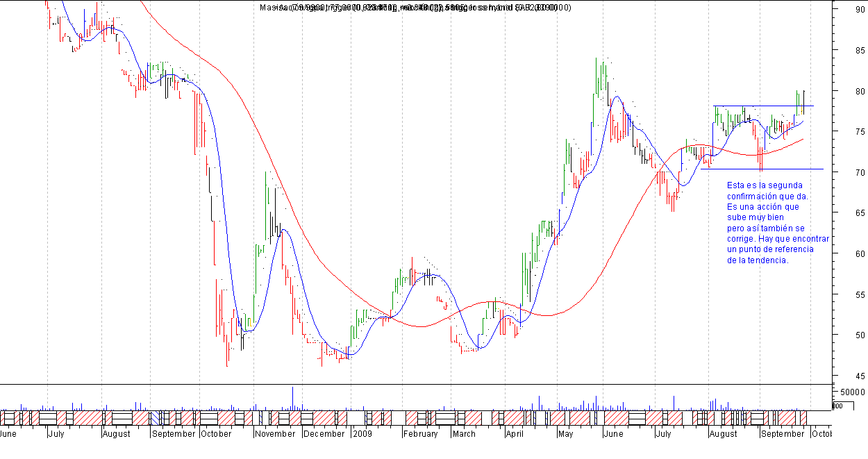The image size is (868, 459).
Task: Click annotation line 'corrige. Hay que encontrar'
Action: 778,238
